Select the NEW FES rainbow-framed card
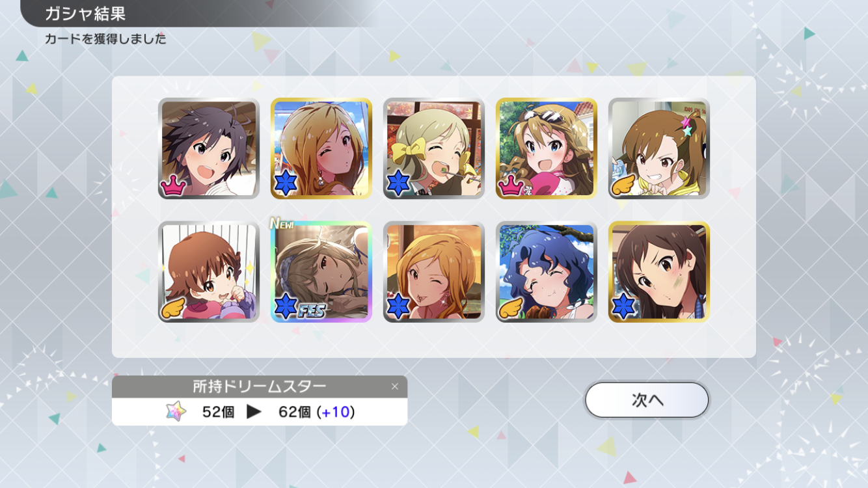The height and width of the screenshot is (488, 868). (321, 271)
